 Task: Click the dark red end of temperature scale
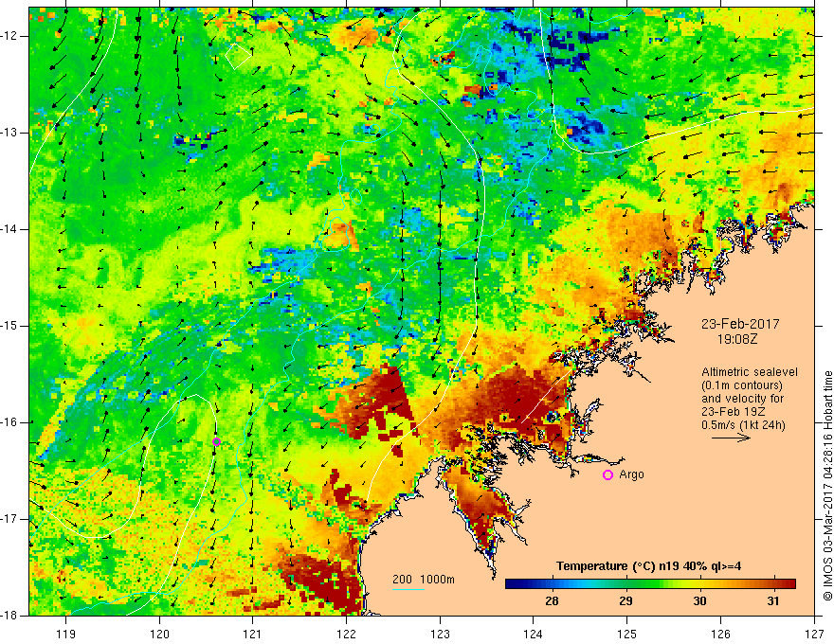(789, 584)
